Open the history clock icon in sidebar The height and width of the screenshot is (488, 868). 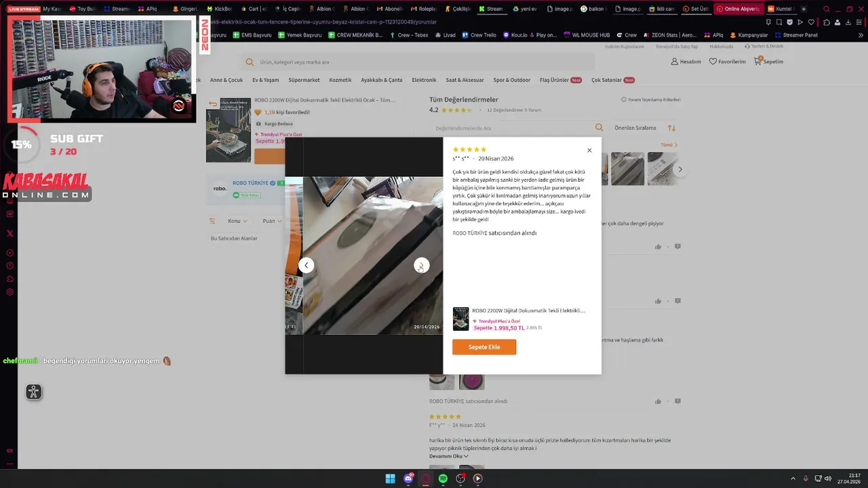(9, 266)
